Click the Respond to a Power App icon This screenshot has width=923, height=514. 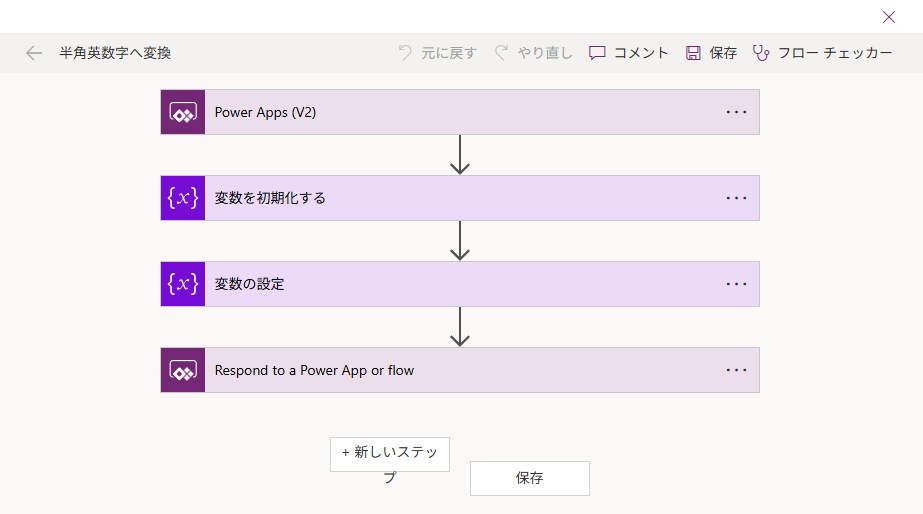click(x=183, y=370)
